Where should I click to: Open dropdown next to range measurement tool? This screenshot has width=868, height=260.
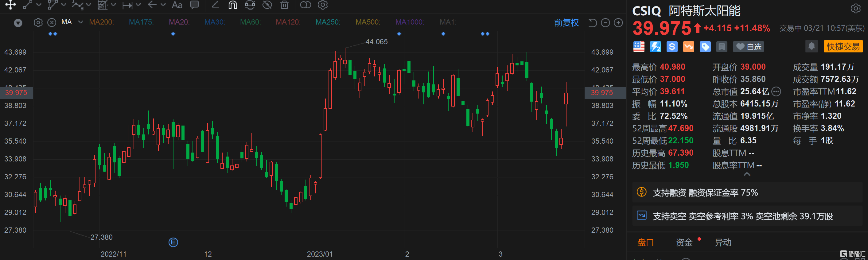coord(138,5)
